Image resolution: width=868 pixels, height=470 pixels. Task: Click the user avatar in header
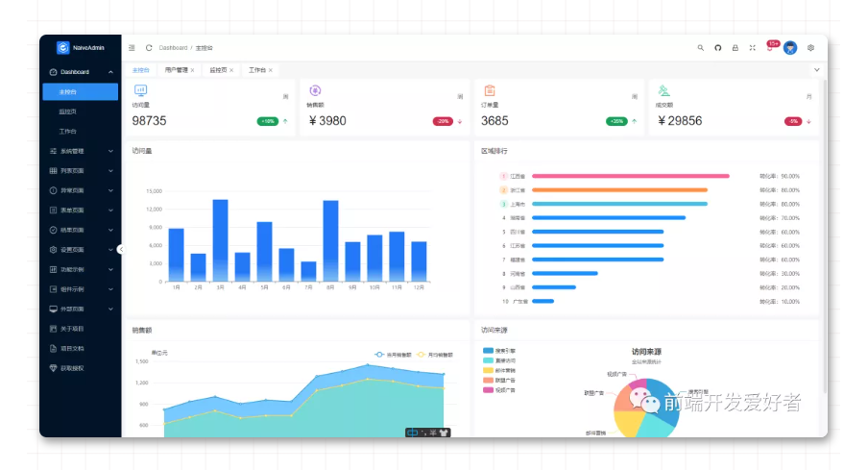pos(790,48)
